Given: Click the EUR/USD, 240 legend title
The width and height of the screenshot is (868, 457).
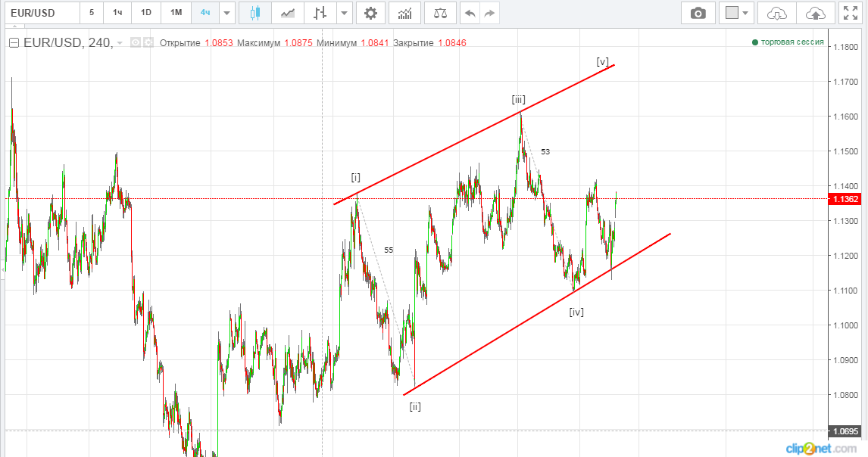Looking at the screenshot, I should (67, 42).
